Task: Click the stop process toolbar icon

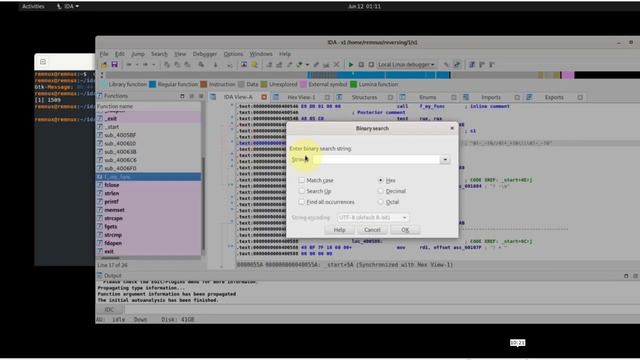Action: point(371,64)
